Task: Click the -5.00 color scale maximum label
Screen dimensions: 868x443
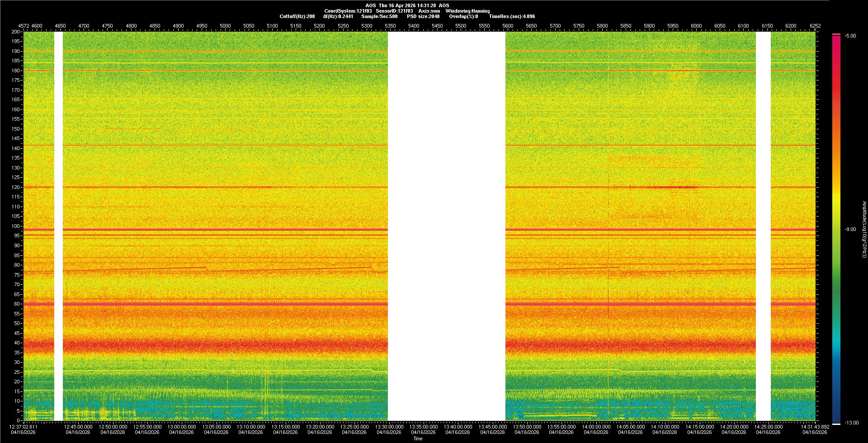Action: (850, 36)
